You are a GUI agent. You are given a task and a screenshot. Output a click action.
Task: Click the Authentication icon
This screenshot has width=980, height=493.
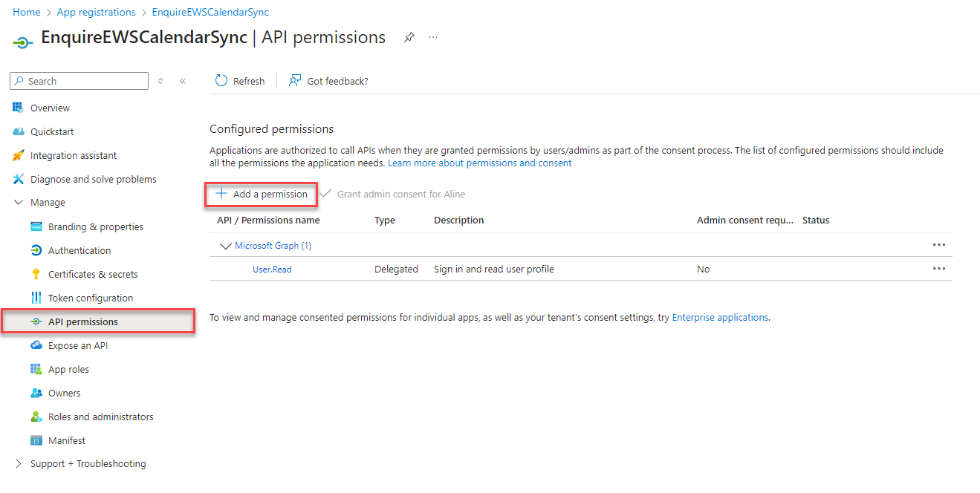point(36,250)
